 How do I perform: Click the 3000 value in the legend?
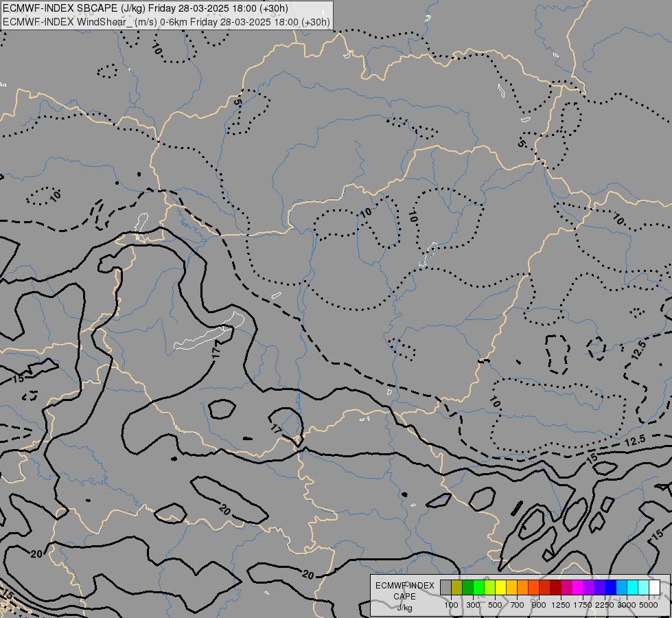point(627,605)
